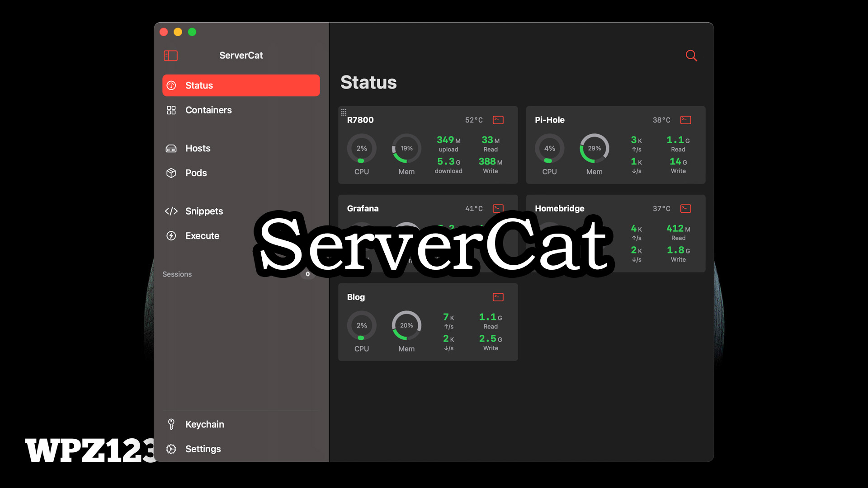The height and width of the screenshot is (488, 868).
Task: Open the search magnifier icon
Action: (x=691, y=56)
